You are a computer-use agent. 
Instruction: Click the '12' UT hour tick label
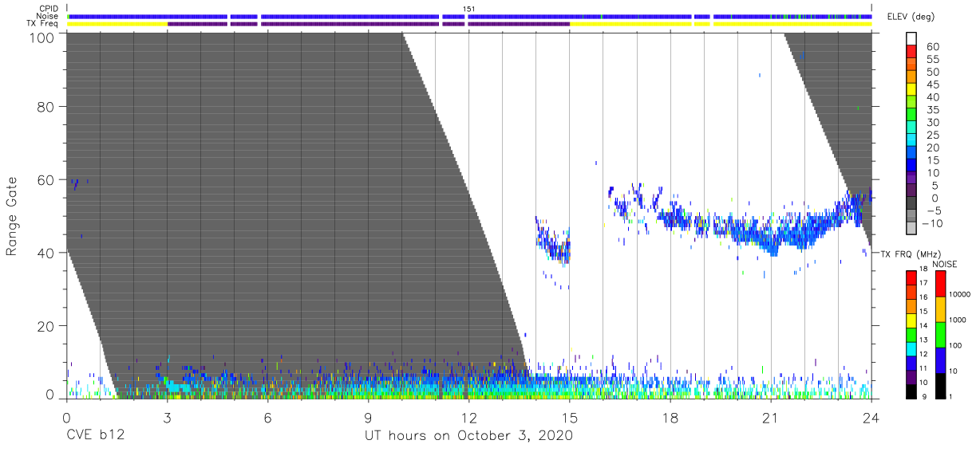[x=469, y=417]
